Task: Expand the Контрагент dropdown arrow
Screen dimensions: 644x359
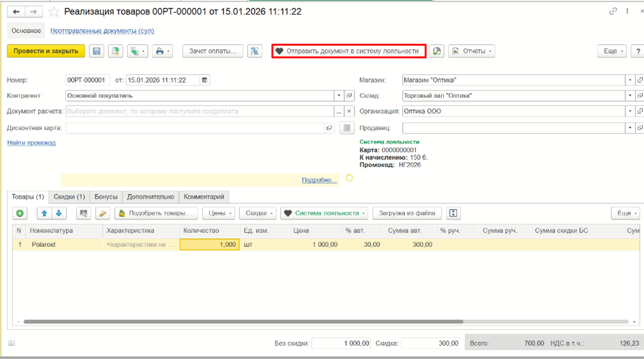Action: pos(339,96)
